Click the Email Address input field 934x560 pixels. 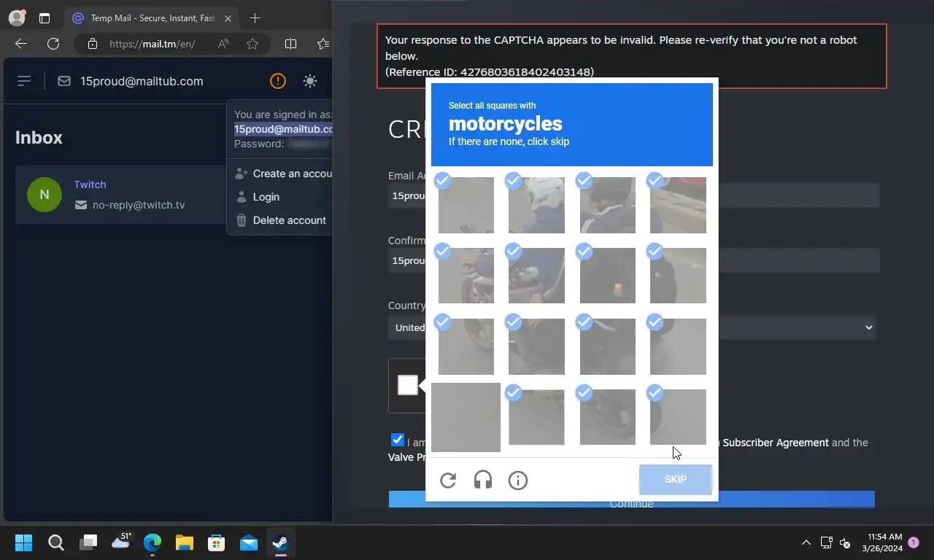633,195
